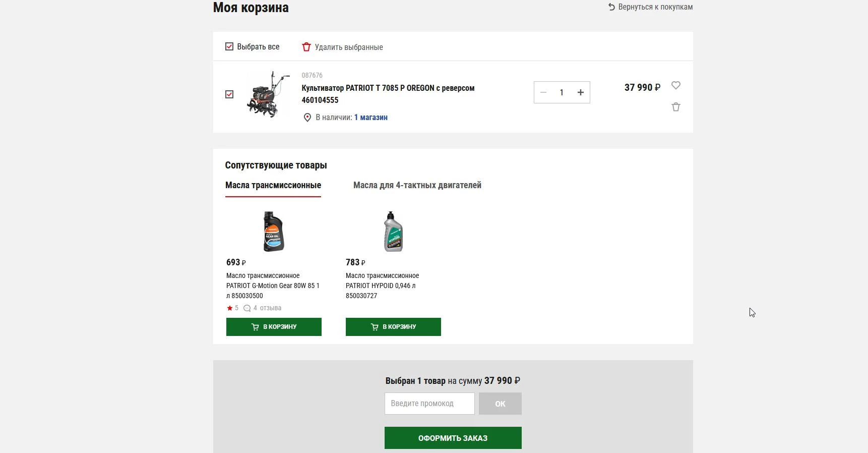Open the reviews bubble icon for G-Motion oil
The height and width of the screenshot is (453, 868).
click(247, 308)
